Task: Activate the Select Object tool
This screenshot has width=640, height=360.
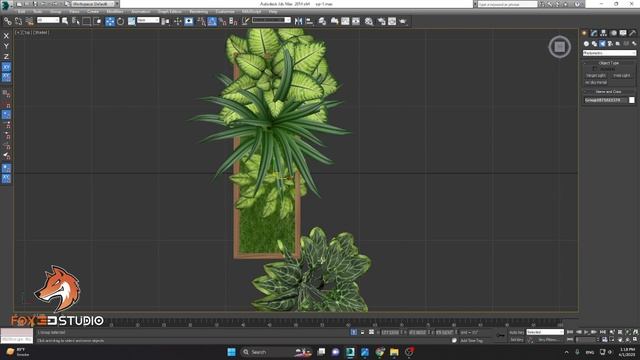Action: 65,21
